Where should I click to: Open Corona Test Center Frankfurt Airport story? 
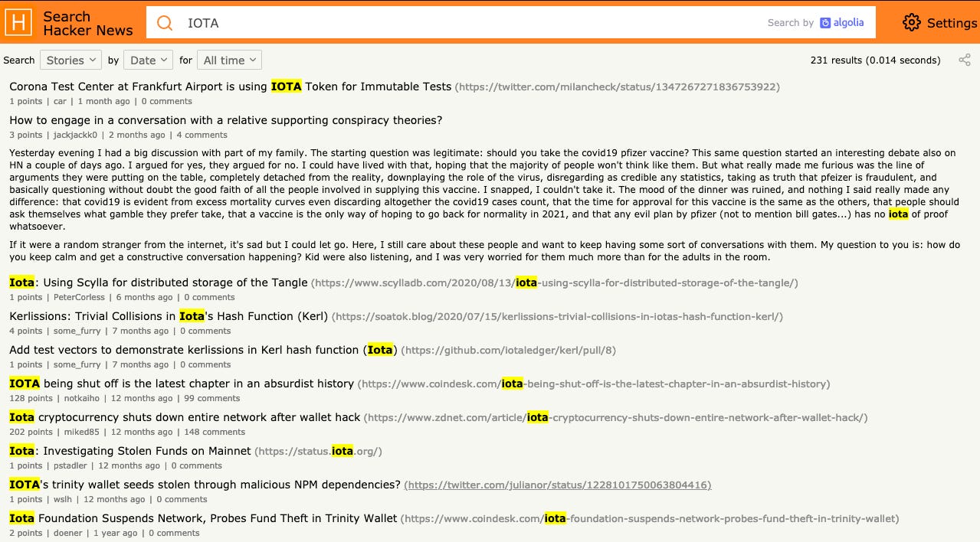click(230, 87)
